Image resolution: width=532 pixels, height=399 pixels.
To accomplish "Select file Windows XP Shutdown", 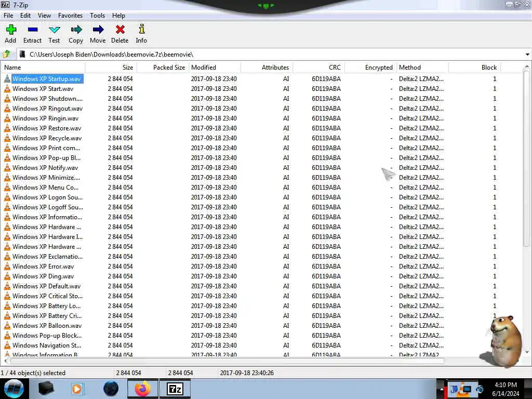I will 47,98.
